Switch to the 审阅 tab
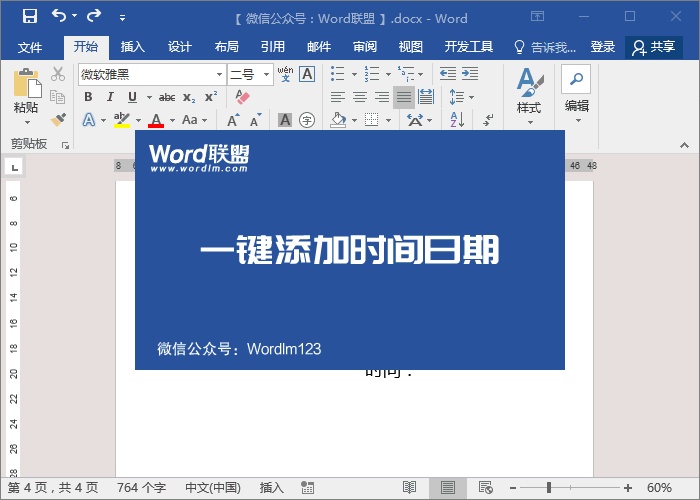 365,47
